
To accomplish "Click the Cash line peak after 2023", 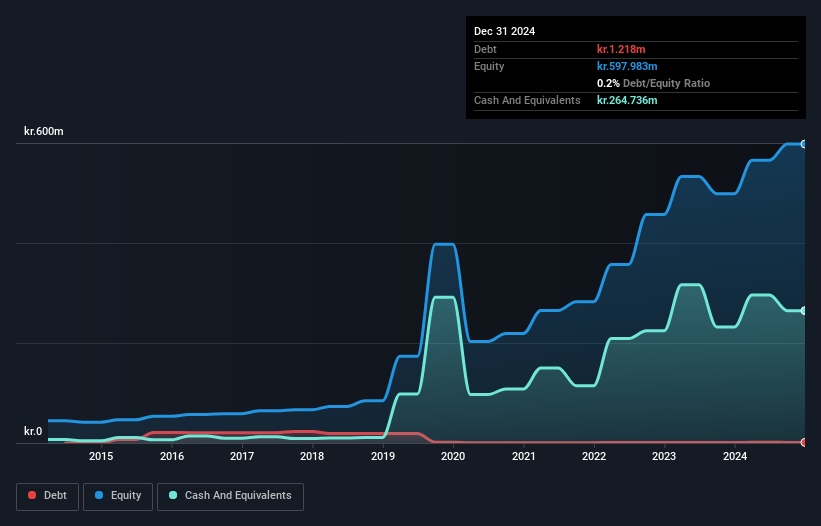I will pos(690,285).
